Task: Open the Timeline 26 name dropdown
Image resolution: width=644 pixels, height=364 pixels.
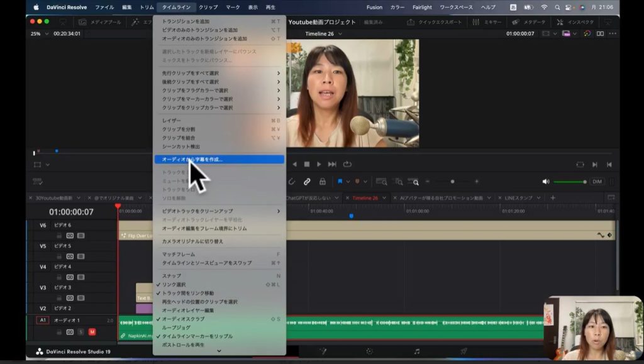Action: click(x=325, y=34)
